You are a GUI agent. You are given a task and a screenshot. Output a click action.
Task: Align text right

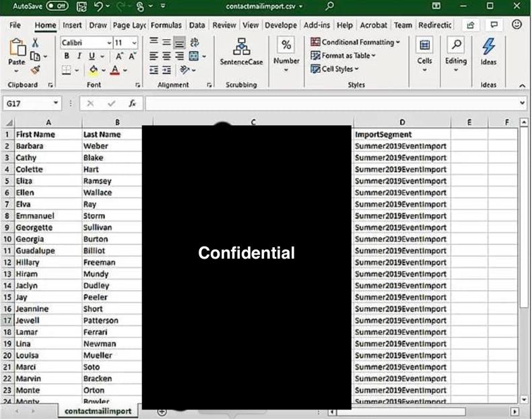click(180, 56)
